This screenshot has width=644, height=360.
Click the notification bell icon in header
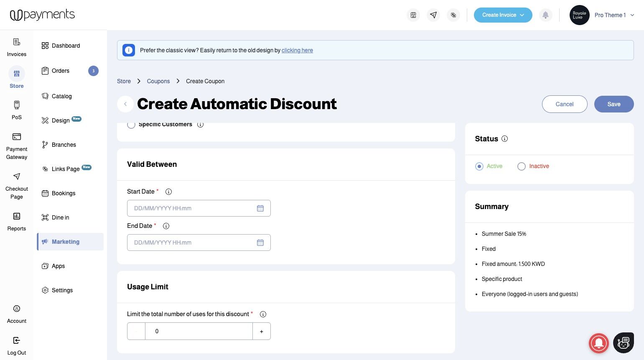[x=545, y=15]
